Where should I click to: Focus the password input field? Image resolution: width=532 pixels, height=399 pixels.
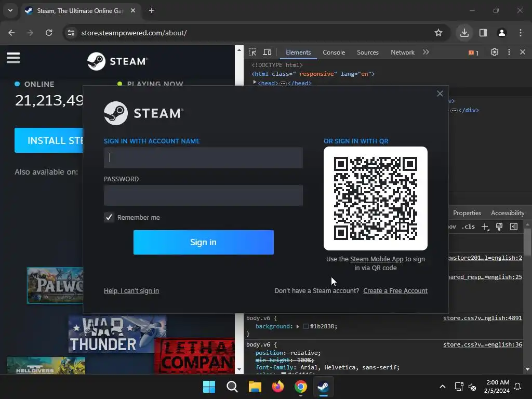coord(203,195)
